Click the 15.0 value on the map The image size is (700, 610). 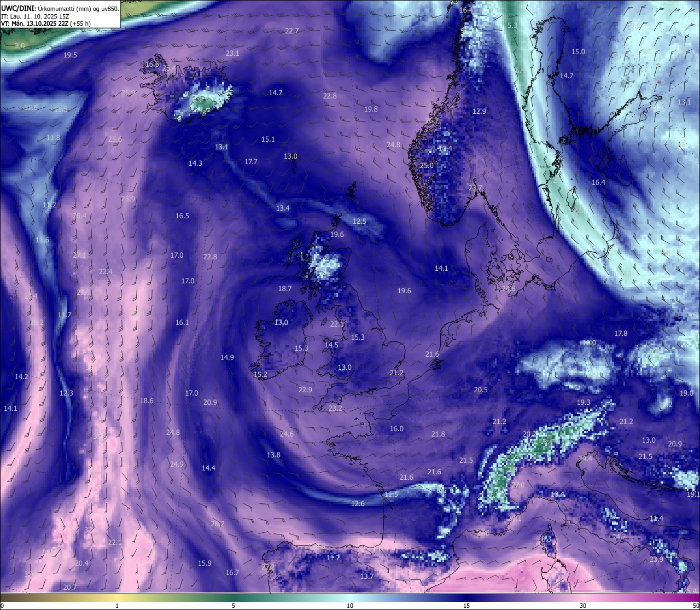pos(578,52)
